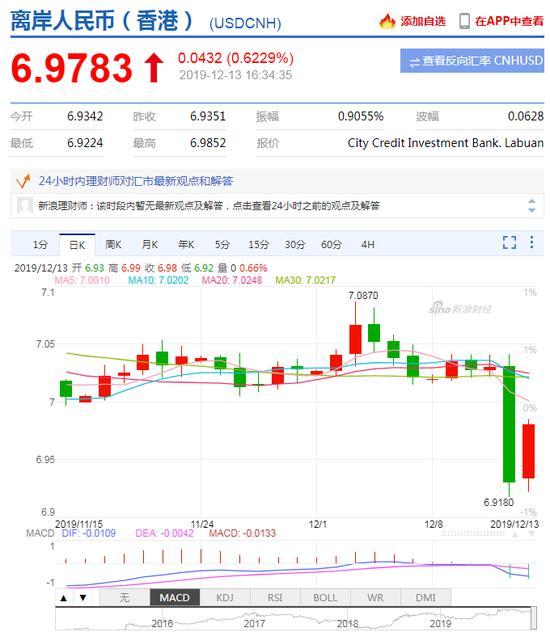Open 24小时内理财师对汇市最新观点和解答 link
Screen dimensions: 550x632
coord(136,181)
